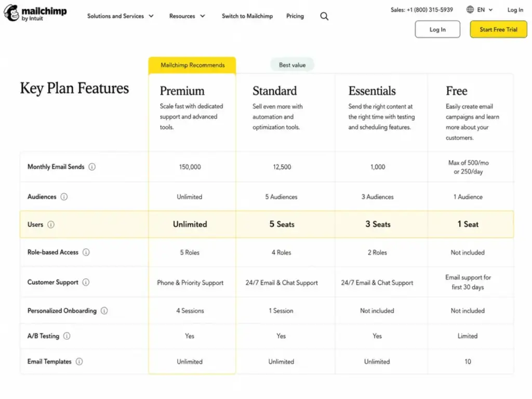Click the Mailchimp logo in the header
Viewport: 532px width, 399px height.
pyautogui.click(x=35, y=13)
